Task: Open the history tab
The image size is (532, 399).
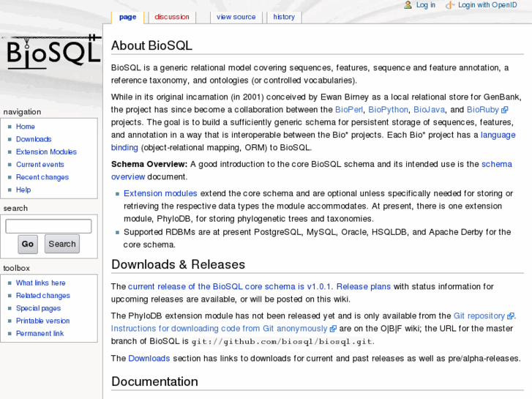Action: coord(284,17)
